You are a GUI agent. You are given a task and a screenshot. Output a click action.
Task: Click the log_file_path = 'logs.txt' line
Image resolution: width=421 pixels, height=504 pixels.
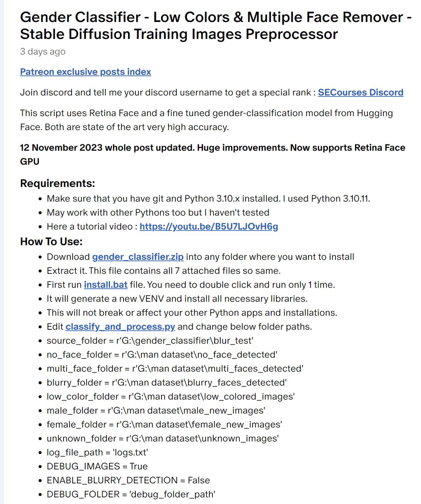[98, 452]
